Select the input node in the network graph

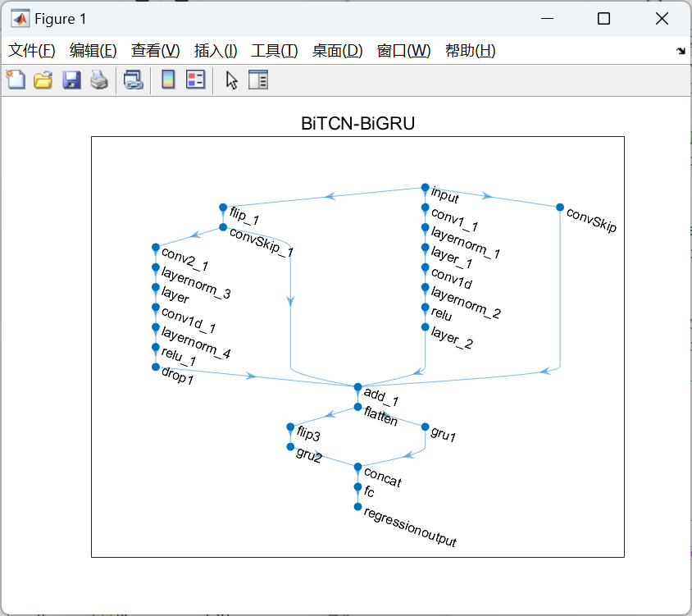(x=426, y=189)
